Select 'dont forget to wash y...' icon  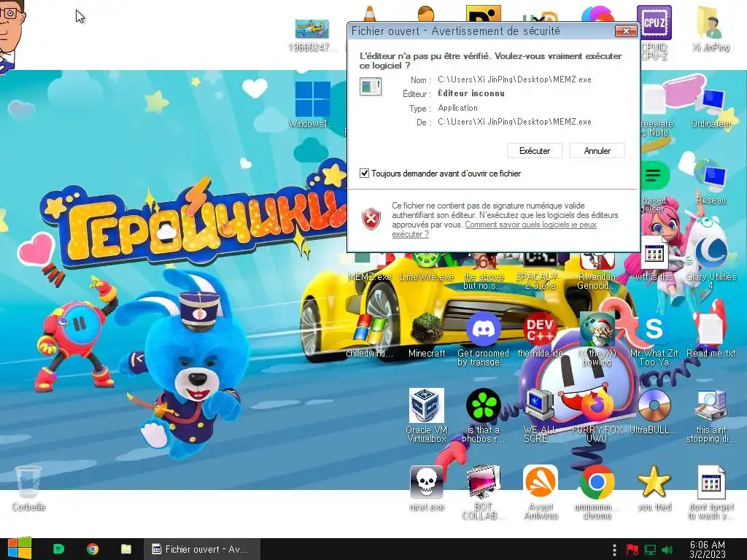[711, 491]
